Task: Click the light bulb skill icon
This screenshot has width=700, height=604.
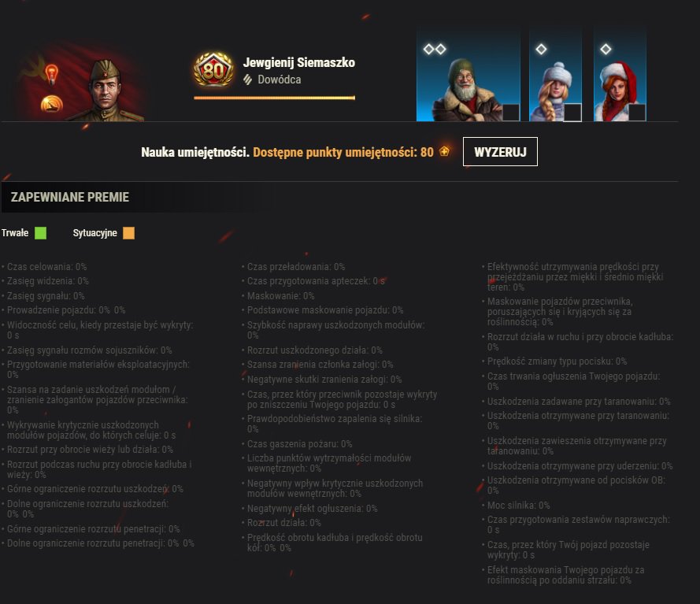Action: (x=52, y=74)
